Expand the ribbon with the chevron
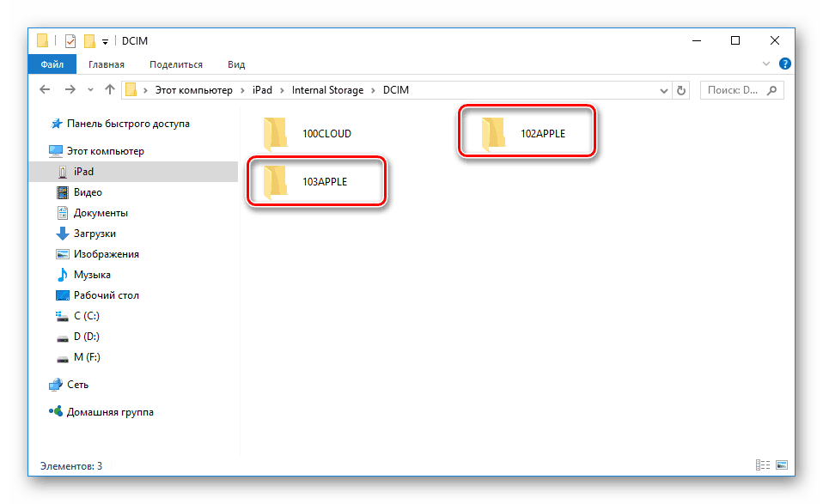 [x=765, y=64]
